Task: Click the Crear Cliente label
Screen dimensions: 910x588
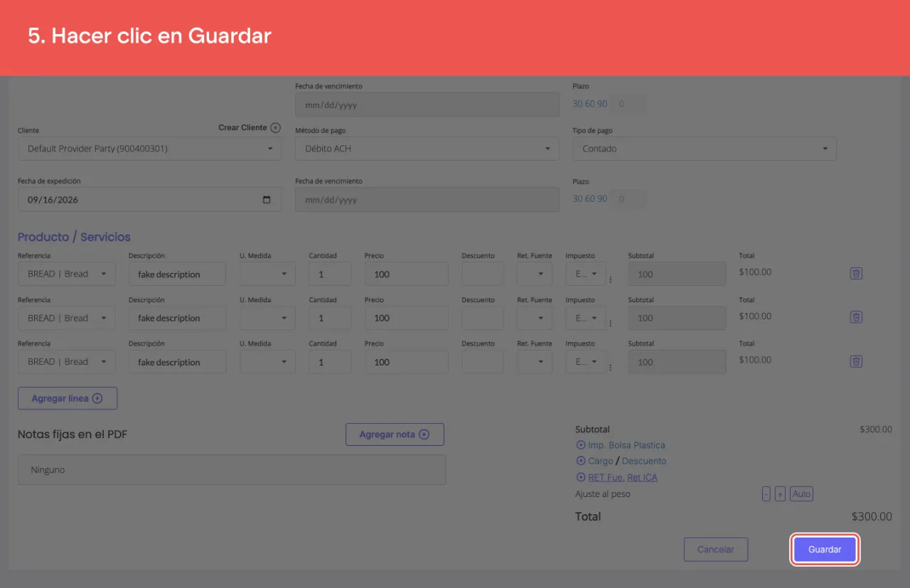Action: (x=242, y=128)
